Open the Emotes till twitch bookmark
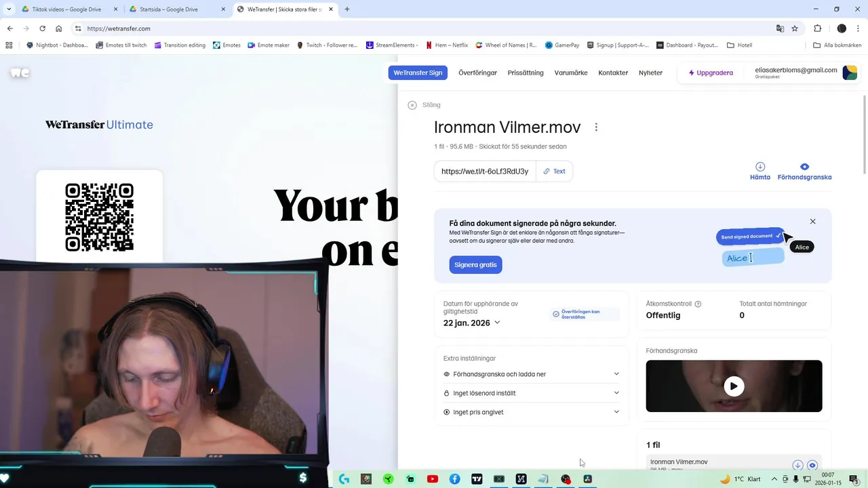This screenshot has width=868, height=488. point(121,45)
